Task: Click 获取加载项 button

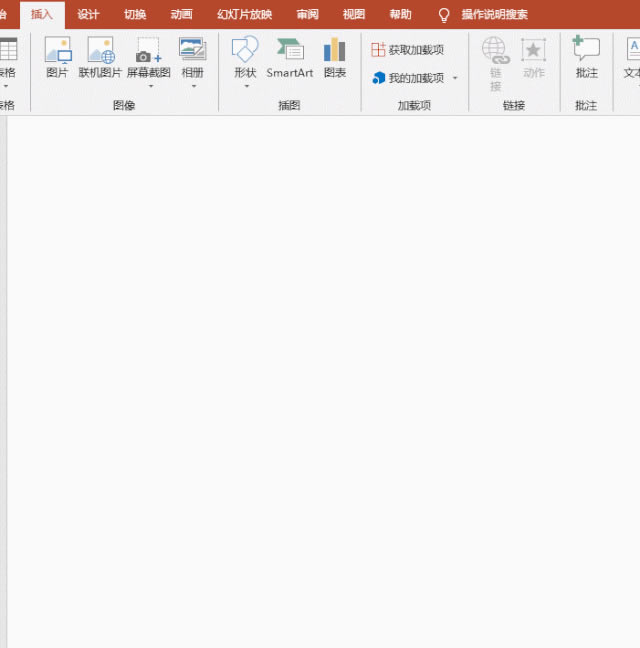Action: click(408, 50)
